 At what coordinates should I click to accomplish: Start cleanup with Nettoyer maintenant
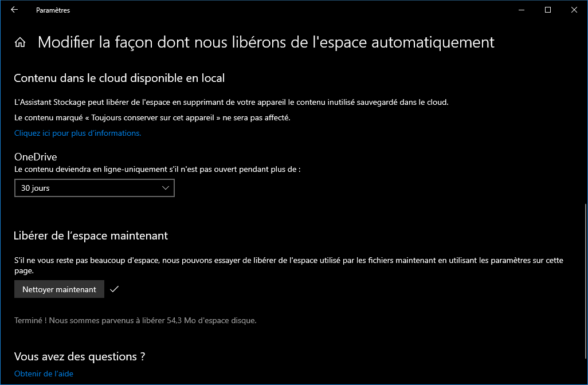(x=59, y=289)
